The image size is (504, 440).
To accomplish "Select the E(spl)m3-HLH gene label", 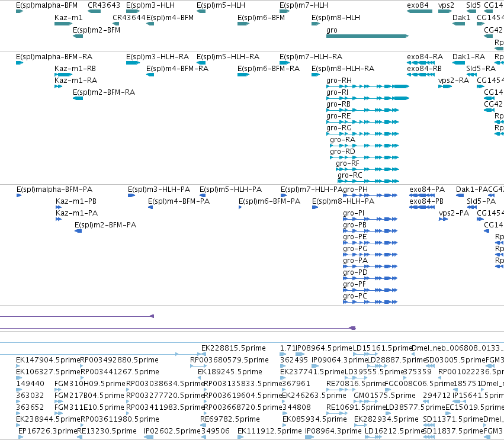I will pos(150,5).
